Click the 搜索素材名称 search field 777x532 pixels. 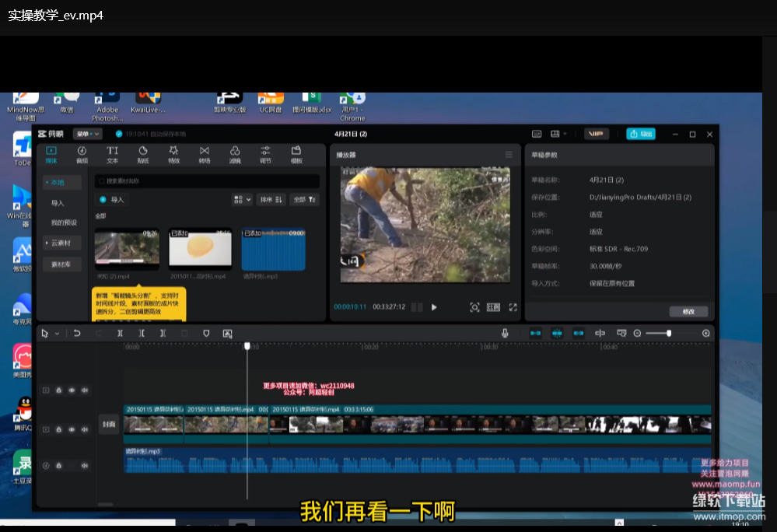tap(207, 181)
